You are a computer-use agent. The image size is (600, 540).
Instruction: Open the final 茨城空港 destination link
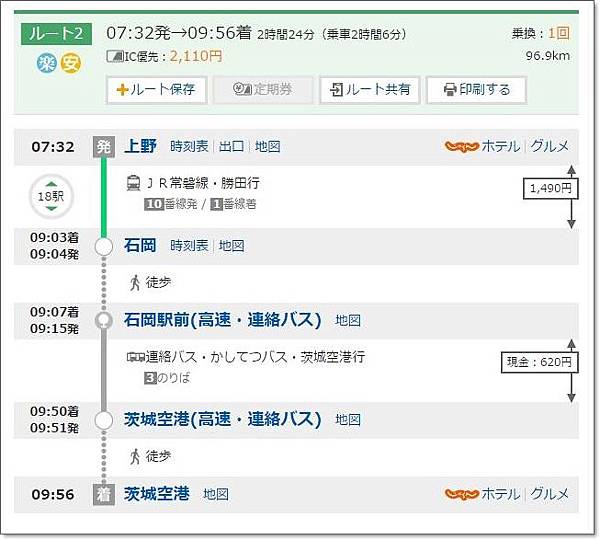(157, 494)
